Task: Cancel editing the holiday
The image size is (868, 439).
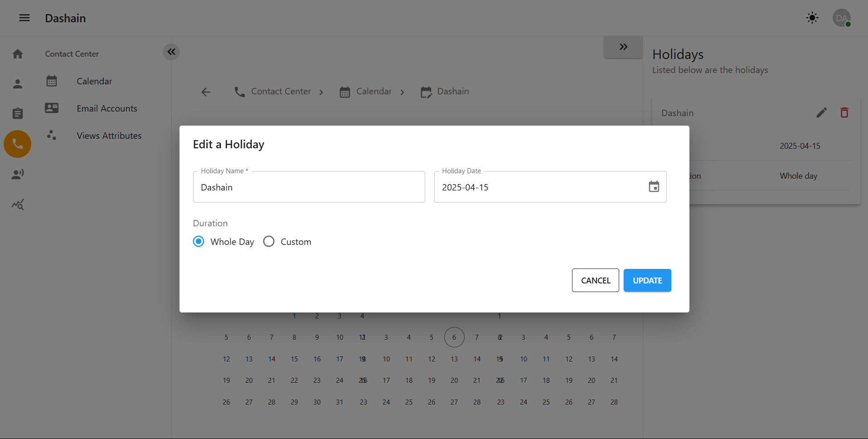Action: point(595,280)
